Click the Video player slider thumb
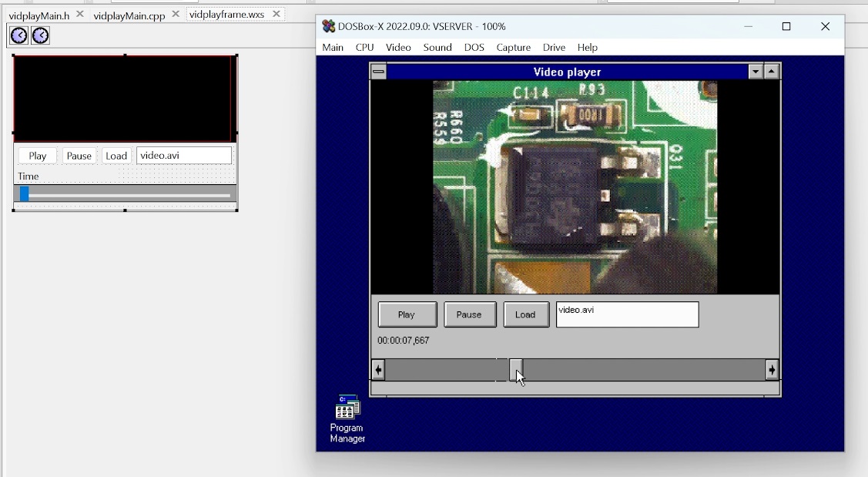Image resolution: width=868 pixels, height=477 pixels. click(515, 370)
